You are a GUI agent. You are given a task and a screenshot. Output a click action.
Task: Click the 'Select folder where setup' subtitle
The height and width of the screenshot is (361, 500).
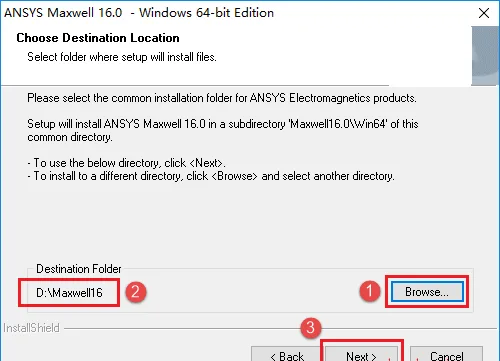coord(122,57)
